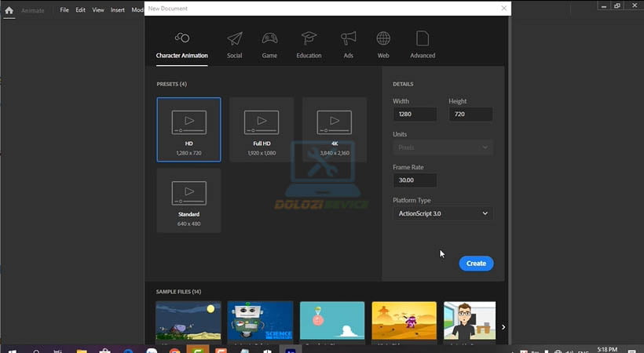Open the Advanced document category
The image size is (644, 353).
(423, 45)
